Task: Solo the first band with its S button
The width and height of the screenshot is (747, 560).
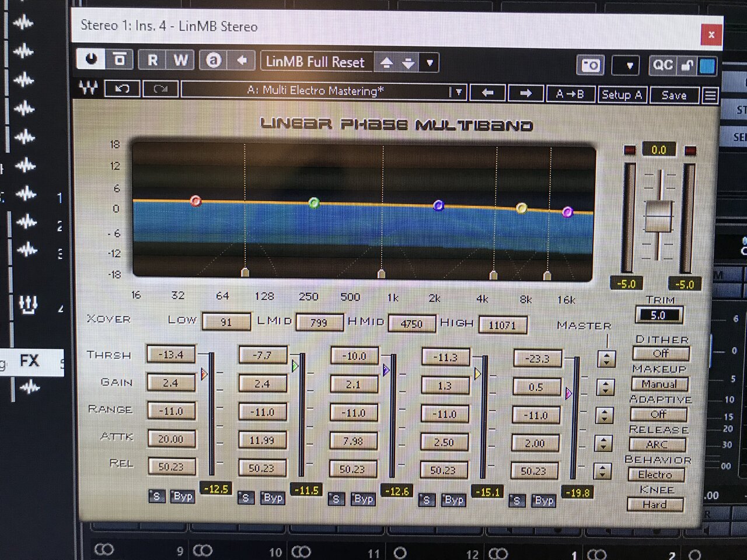Action: click(x=156, y=496)
